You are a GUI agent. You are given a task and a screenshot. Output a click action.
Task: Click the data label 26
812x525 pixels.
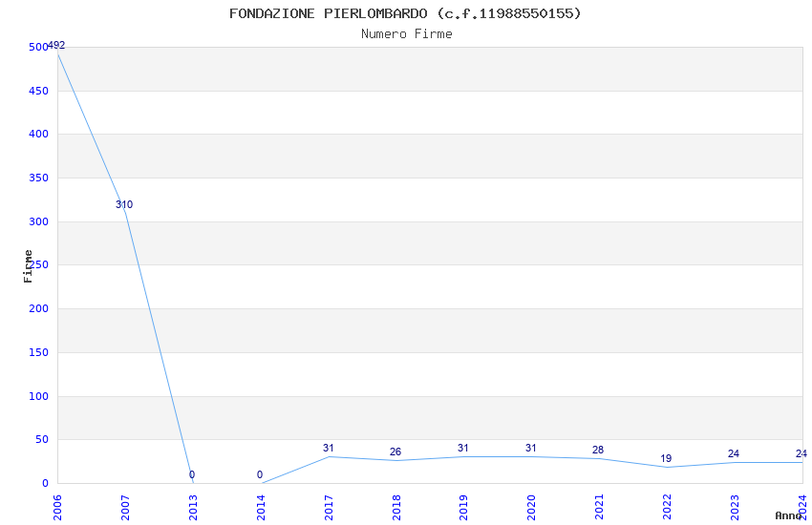click(395, 451)
